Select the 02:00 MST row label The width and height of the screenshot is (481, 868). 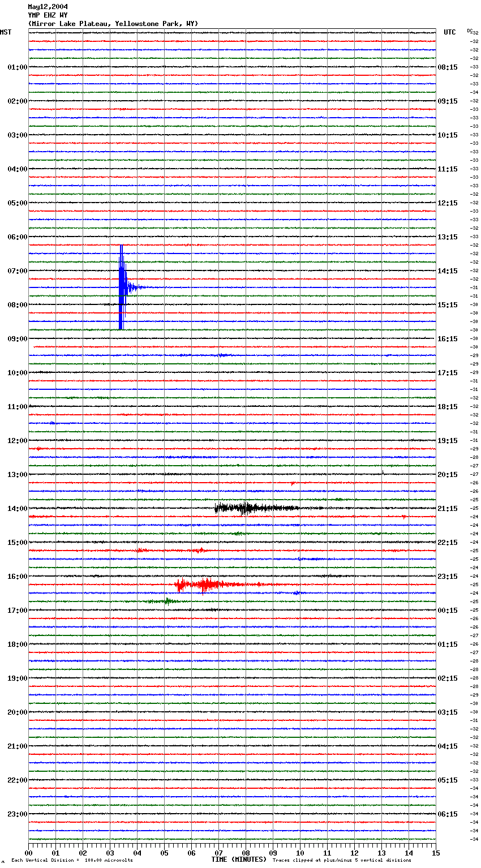tap(18, 101)
